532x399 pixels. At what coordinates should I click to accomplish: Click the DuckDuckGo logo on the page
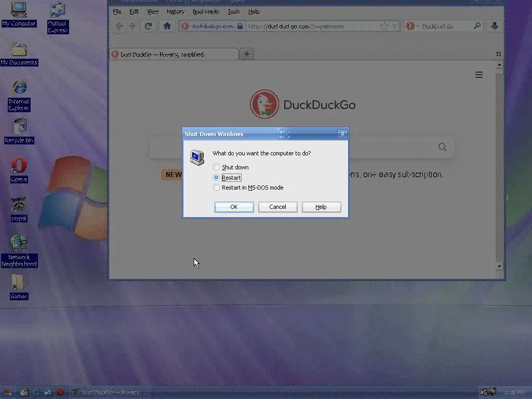point(303,104)
